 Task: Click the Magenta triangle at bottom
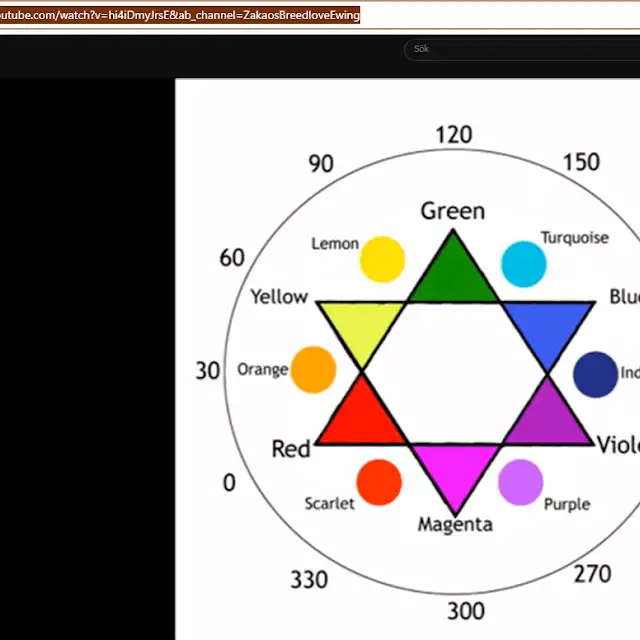coord(454,472)
